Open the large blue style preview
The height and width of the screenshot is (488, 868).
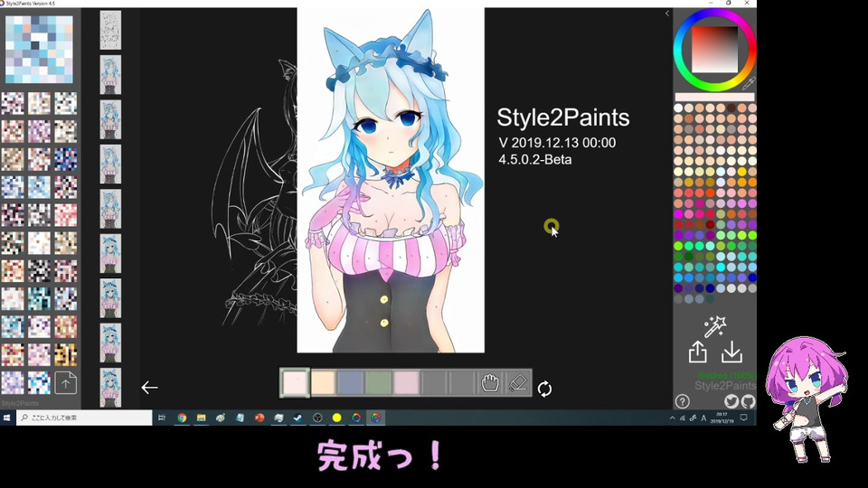point(39,49)
